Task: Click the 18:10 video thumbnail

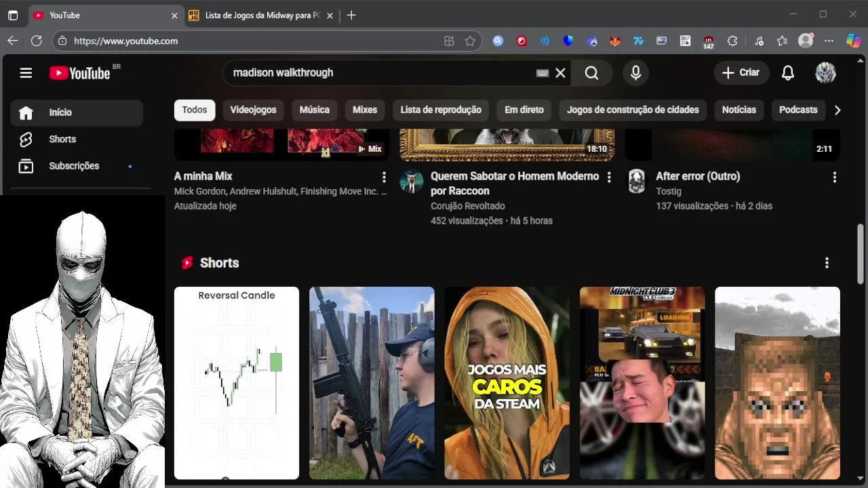Action: pyautogui.click(x=507, y=144)
